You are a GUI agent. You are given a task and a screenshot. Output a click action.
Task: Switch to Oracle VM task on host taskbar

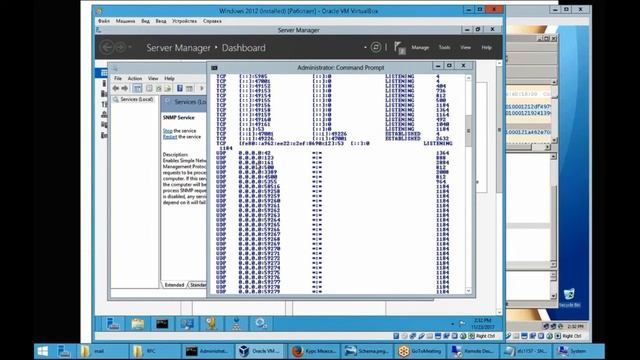point(260,351)
